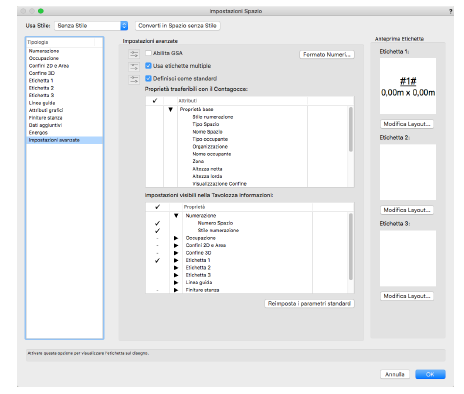Toggle the checkmark of the Numero Spazio row
This screenshot has width=464, height=394.
click(157, 223)
